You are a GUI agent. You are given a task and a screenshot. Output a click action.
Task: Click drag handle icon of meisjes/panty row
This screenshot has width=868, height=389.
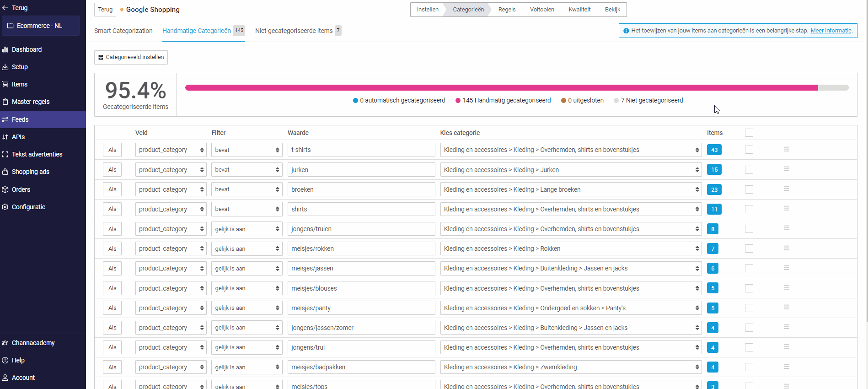(x=787, y=307)
